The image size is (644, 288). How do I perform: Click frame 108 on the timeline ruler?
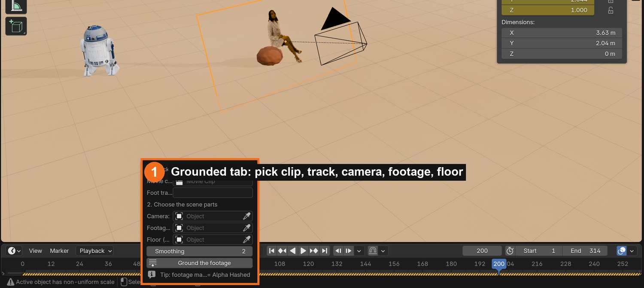(x=279, y=264)
